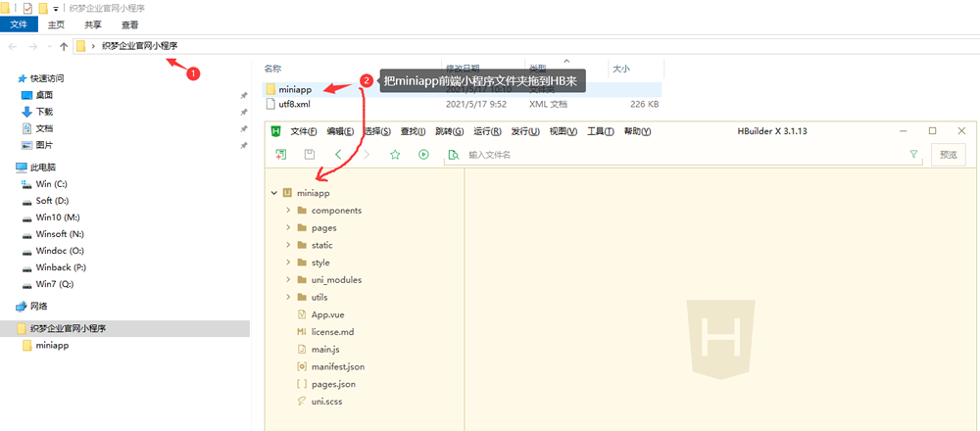980x431 pixels.
Task: Click the up-arrow in Explorer navigation bar
Action: click(64, 46)
